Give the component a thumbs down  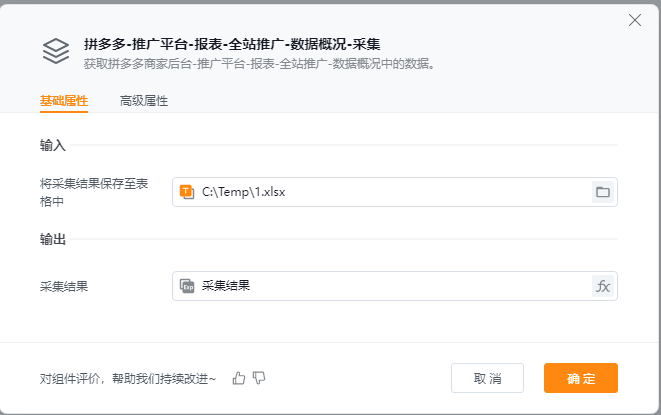pos(259,378)
